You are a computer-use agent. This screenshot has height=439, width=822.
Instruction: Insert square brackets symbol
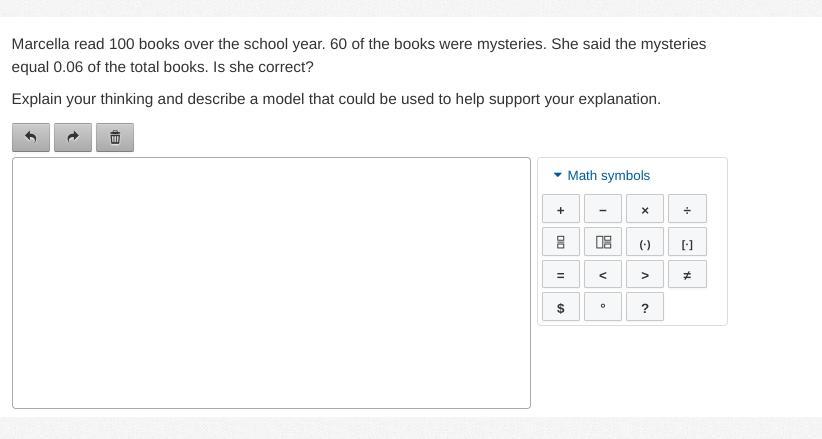(x=687, y=242)
